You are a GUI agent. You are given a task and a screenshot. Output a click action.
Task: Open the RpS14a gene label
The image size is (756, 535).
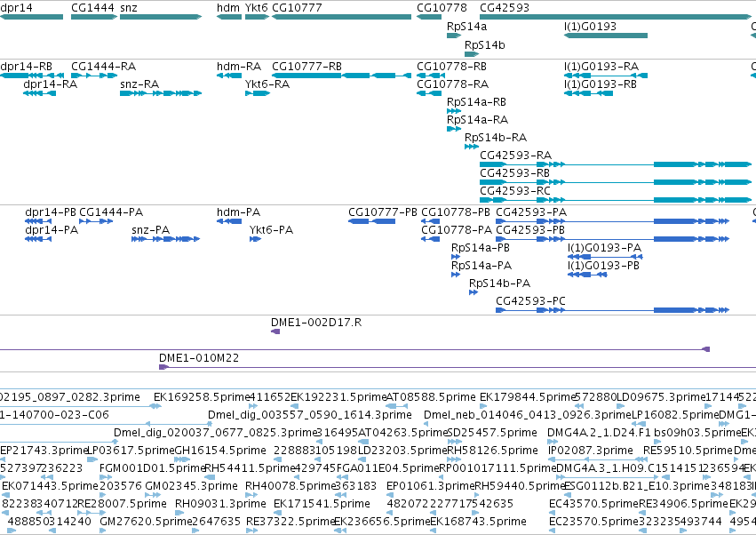coord(466,27)
